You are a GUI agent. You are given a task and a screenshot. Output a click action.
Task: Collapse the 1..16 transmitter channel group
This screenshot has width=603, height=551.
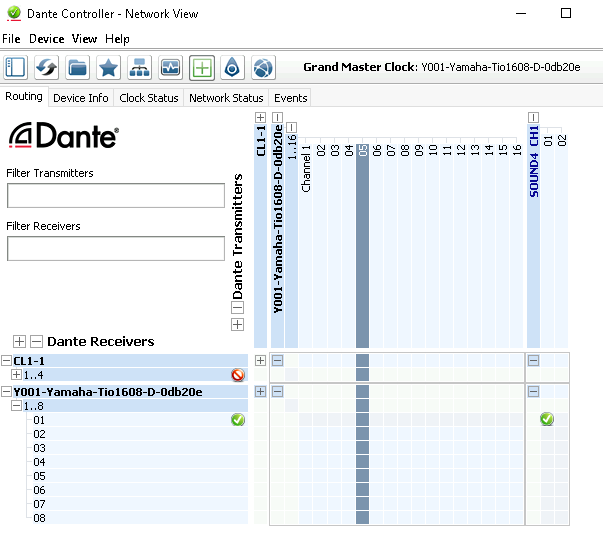pyautogui.click(x=292, y=127)
